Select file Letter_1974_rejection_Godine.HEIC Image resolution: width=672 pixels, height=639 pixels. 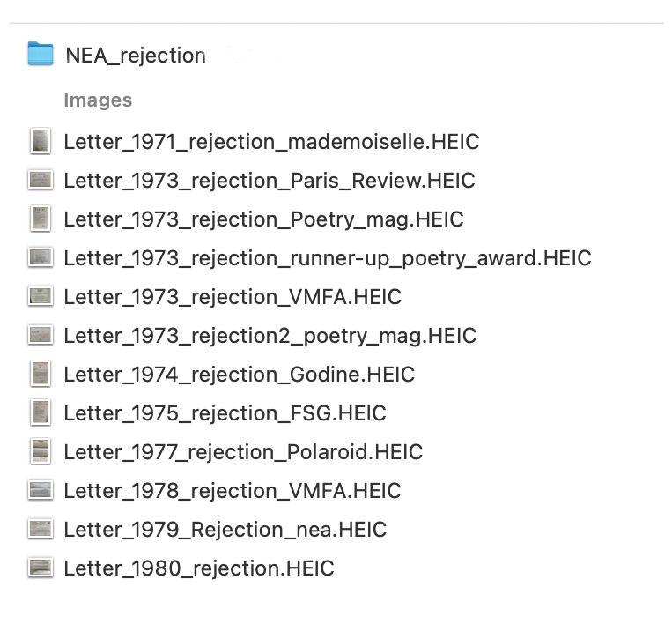tap(240, 375)
